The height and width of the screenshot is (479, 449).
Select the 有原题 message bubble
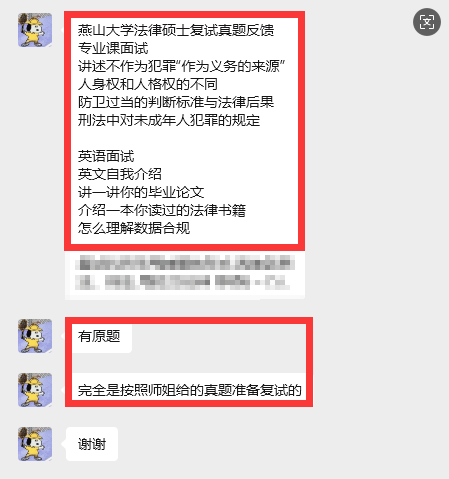(x=99, y=336)
